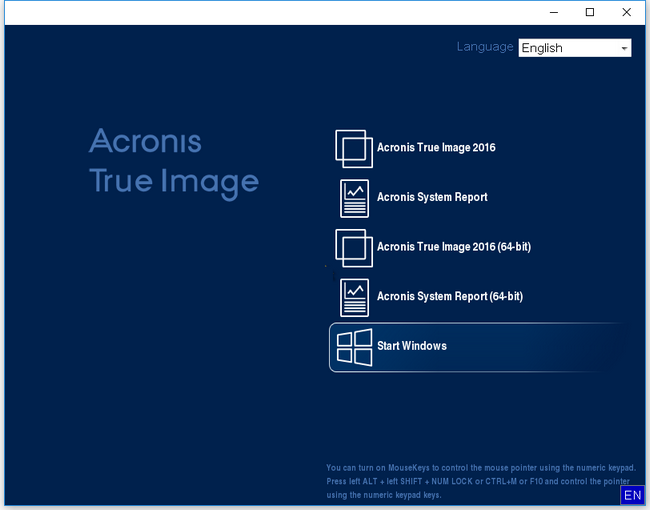Click the Windows logo icon beside Start Windows
The height and width of the screenshot is (510, 650).
pos(354,347)
